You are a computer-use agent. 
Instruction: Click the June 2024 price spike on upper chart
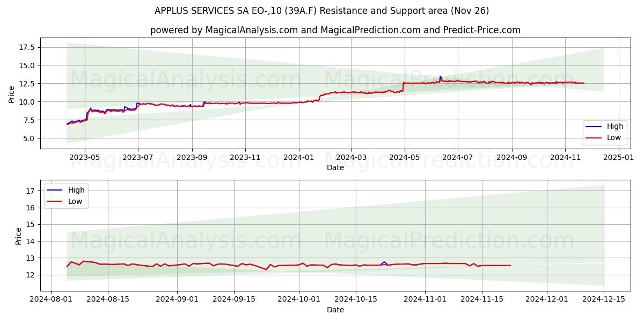[441, 78]
